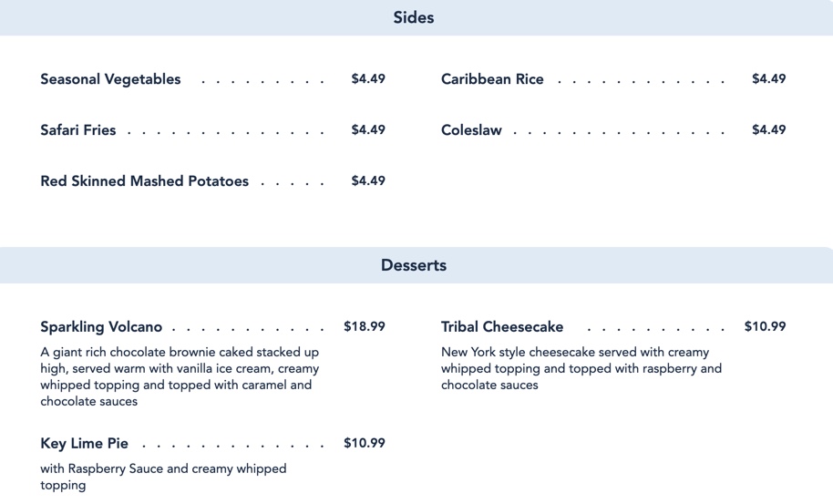
Task: Click the Sparkling Volcano $18.99 price
Action: (x=365, y=327)
